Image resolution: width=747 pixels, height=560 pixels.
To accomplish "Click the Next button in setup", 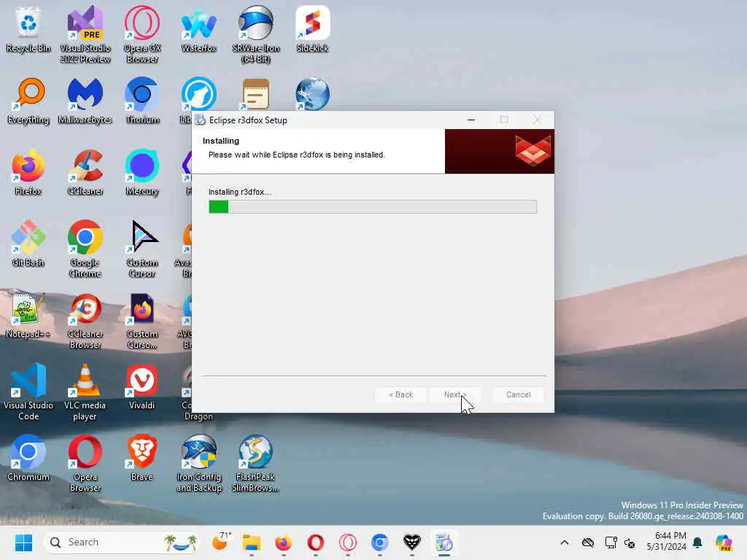I will point(455,394).
